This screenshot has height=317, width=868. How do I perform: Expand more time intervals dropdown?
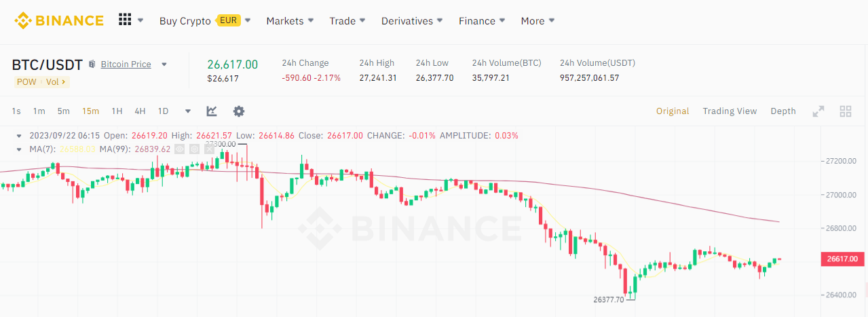[188, 111]
